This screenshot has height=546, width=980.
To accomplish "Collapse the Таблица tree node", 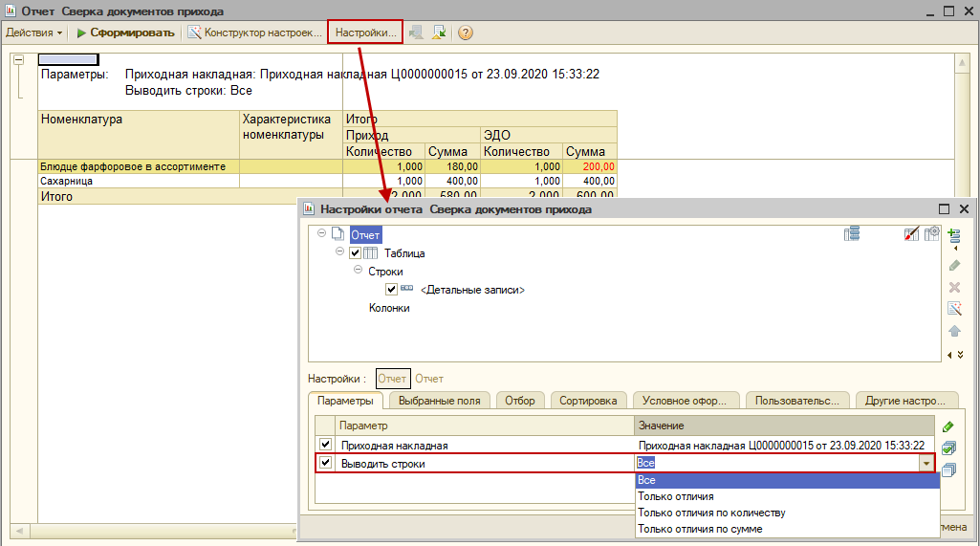I will click(339, 251).
